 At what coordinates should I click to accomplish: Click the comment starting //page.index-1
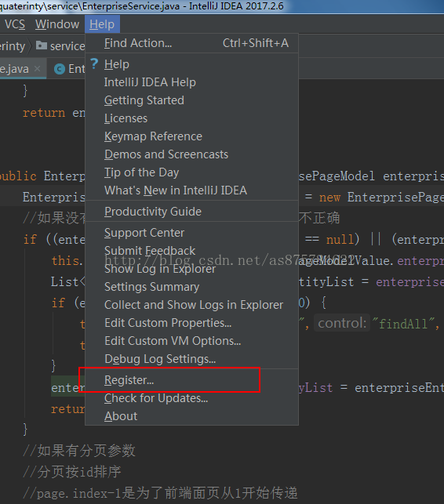[x=160, y=493]
